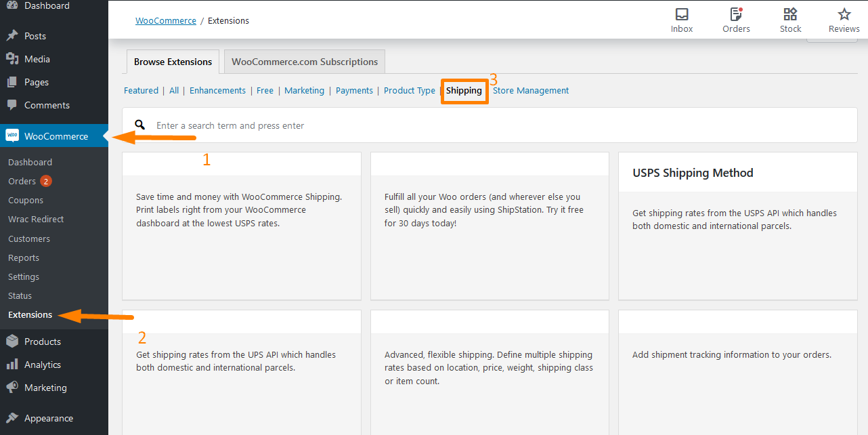Click the Comments bubble icon
This screenshot has width=868, height=435.
12,105
